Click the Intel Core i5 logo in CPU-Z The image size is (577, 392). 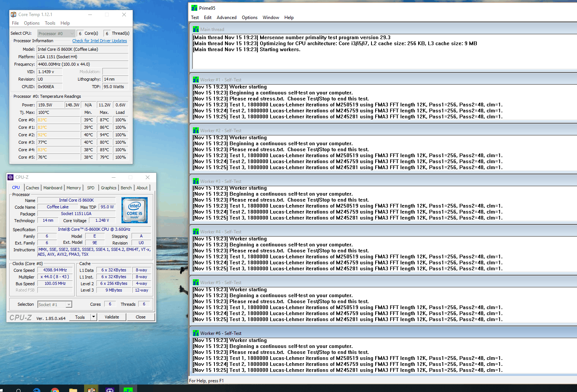coord(135,210)
